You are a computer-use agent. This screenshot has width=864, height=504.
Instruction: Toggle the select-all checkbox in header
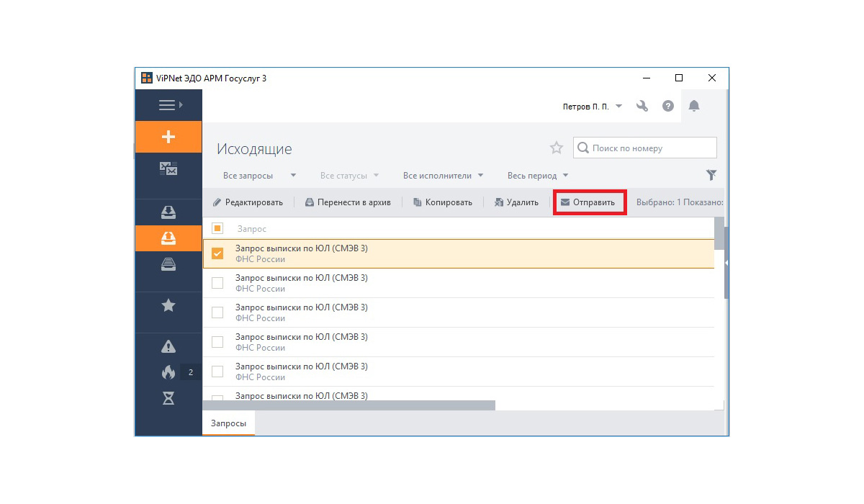coord(217,228)
